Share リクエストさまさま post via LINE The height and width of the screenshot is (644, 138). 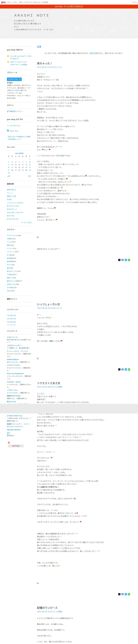pos(129,594)
